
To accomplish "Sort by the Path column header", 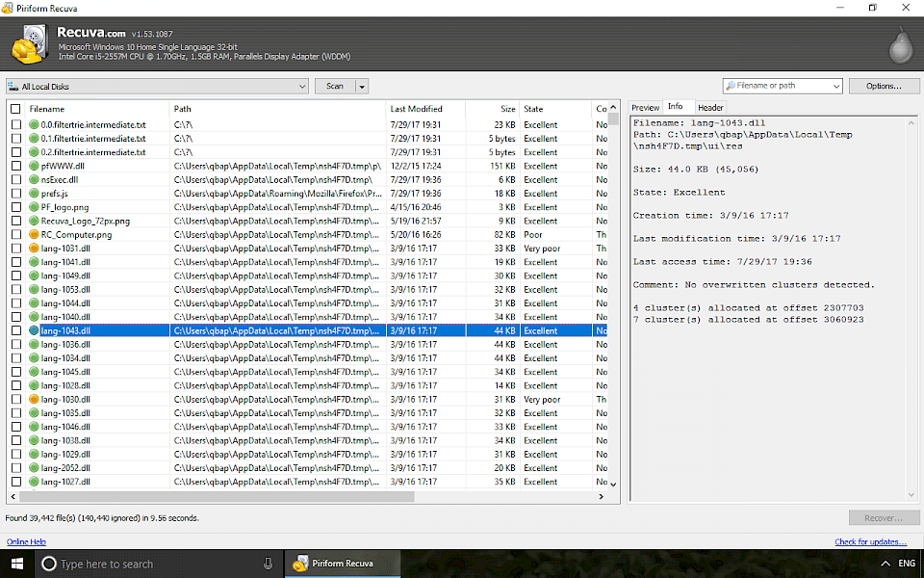I will click(277, 109).
